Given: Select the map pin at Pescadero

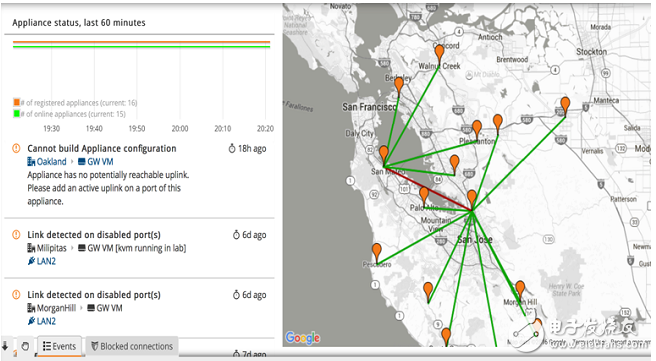Looking at the screenshot, I should click(x=377, y=253).
